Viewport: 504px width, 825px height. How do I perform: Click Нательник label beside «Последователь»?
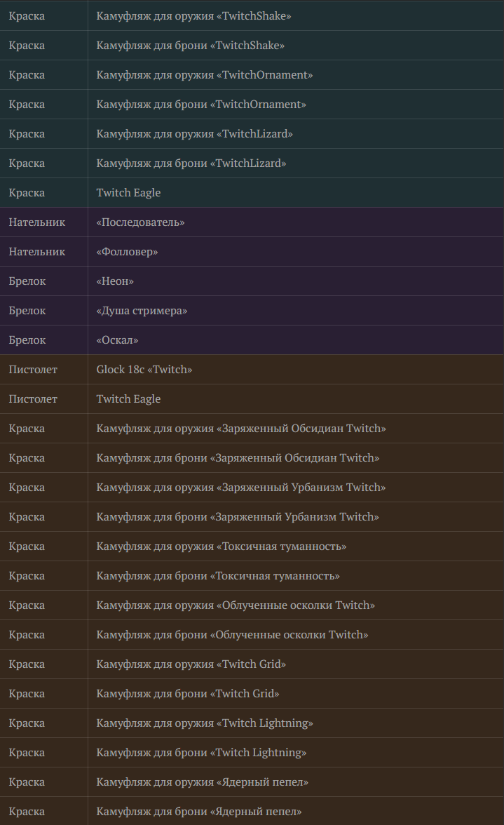(36, 222)
